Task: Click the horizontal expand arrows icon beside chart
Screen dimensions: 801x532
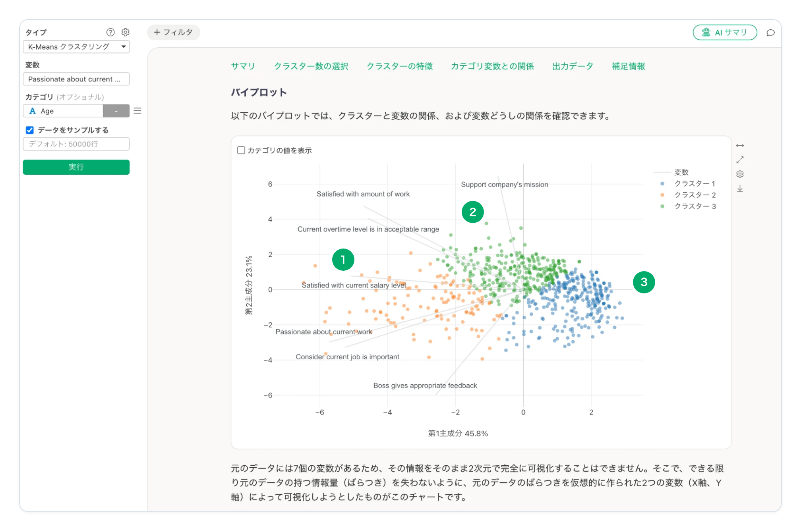Action: coord(740,146)
